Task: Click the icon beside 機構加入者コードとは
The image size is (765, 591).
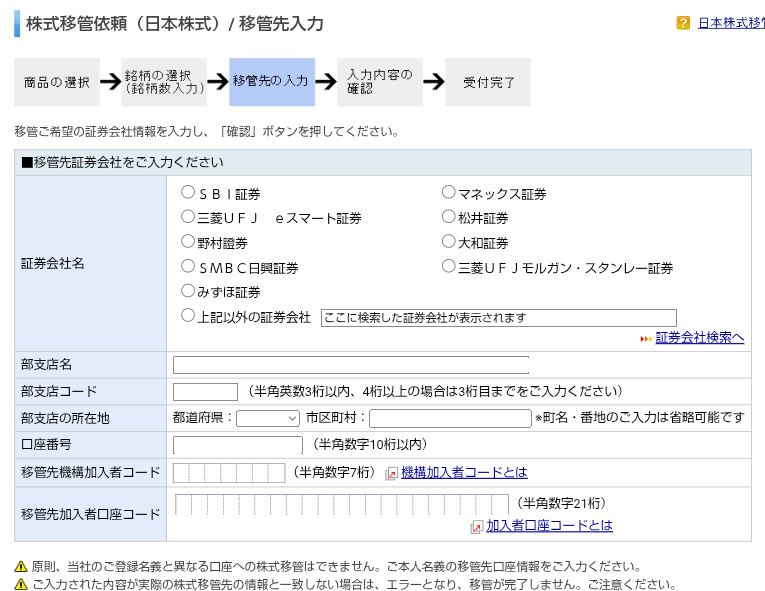Action: click(x=391, y=473)
